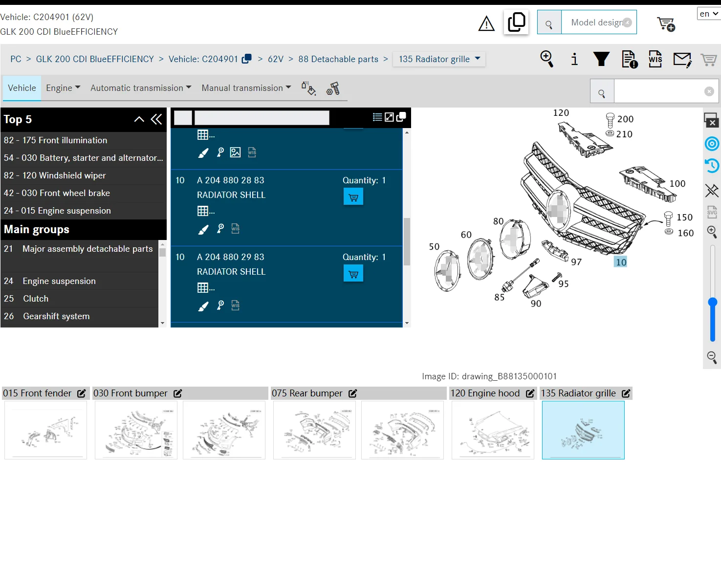The height and width of the screenshot is (588, 721).
Task: Click the 62V breadcrumb link
Action: pyautogui.click(x=276, y=59)
